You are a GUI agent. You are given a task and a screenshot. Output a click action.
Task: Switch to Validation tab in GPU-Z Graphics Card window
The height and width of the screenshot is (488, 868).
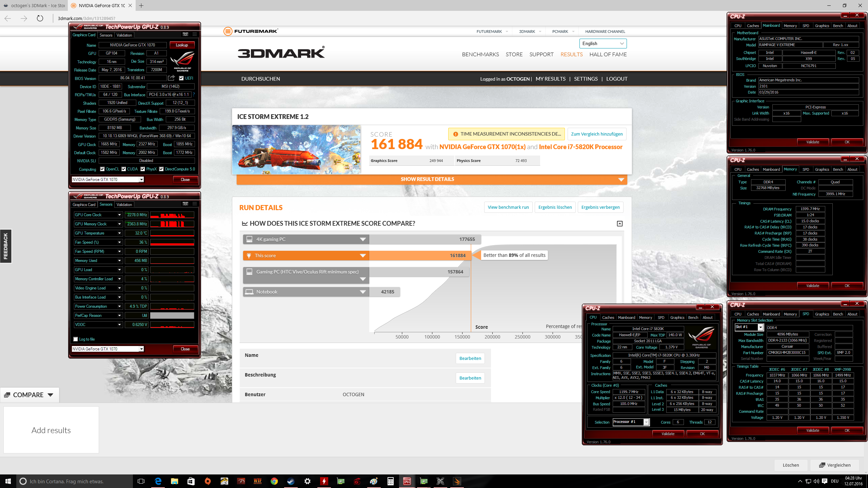(124, 35)
